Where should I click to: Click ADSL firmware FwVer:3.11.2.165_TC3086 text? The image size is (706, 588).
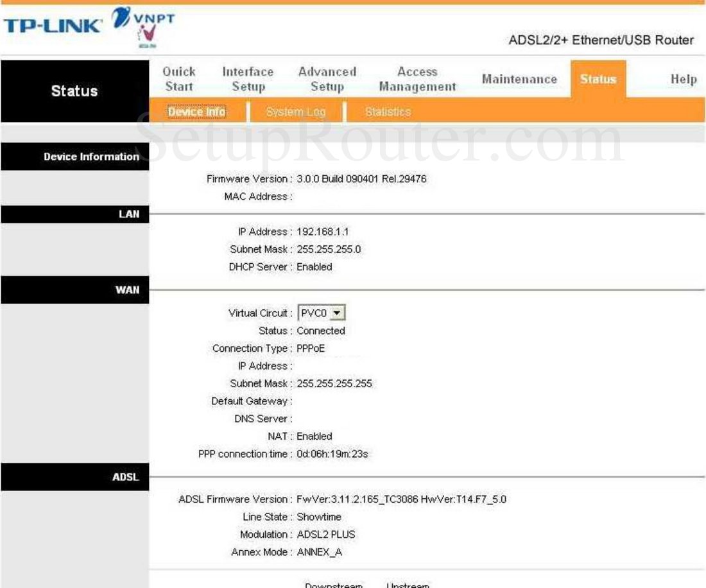click(401, 499)
